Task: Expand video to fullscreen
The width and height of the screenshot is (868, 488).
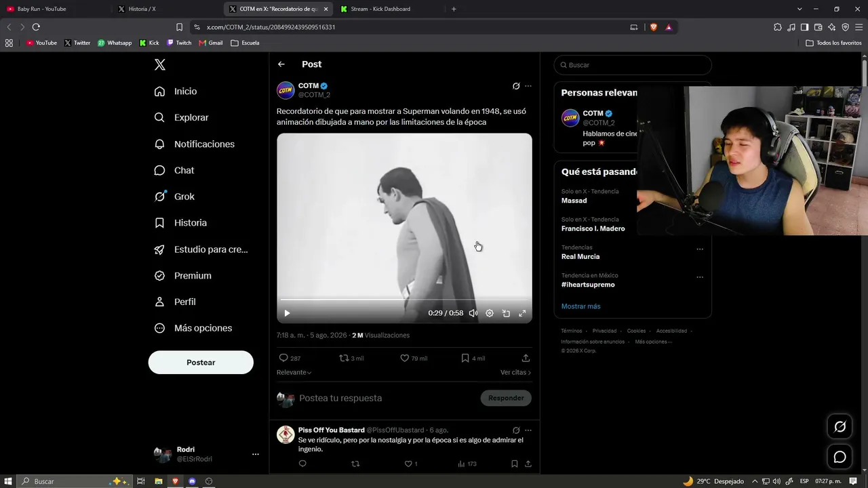Action: [522, 313]
